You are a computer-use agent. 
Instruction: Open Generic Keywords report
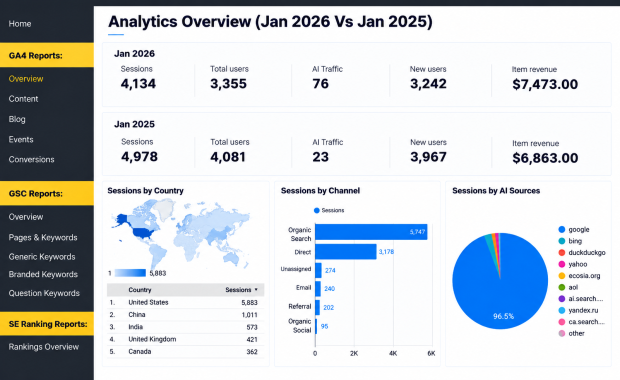point(42,257)
